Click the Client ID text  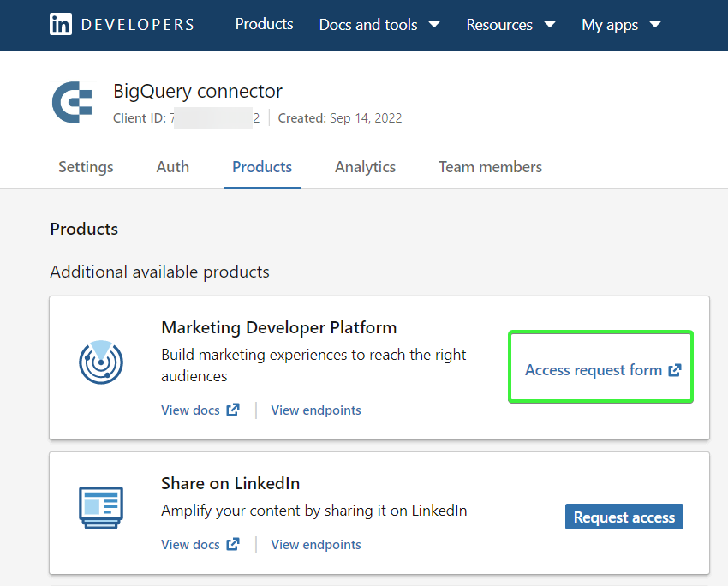(186, 118)
